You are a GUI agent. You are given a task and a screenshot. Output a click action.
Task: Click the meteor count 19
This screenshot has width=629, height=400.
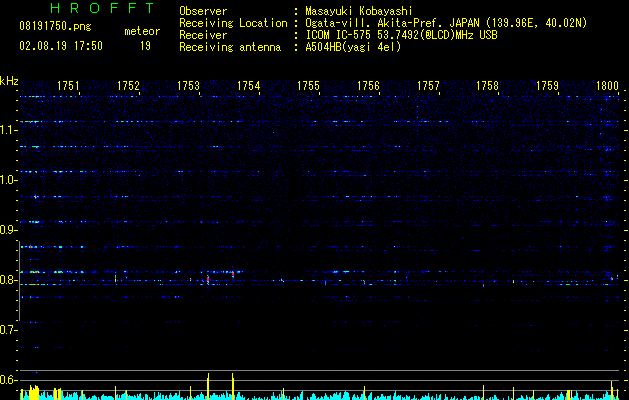tap(145, 46)
